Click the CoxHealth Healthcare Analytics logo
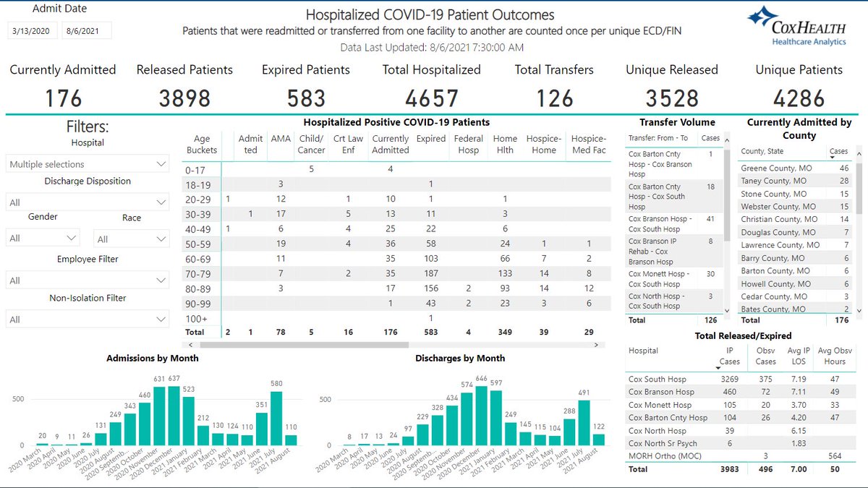Viewport: 868px width, 488px height. point(797,26)
